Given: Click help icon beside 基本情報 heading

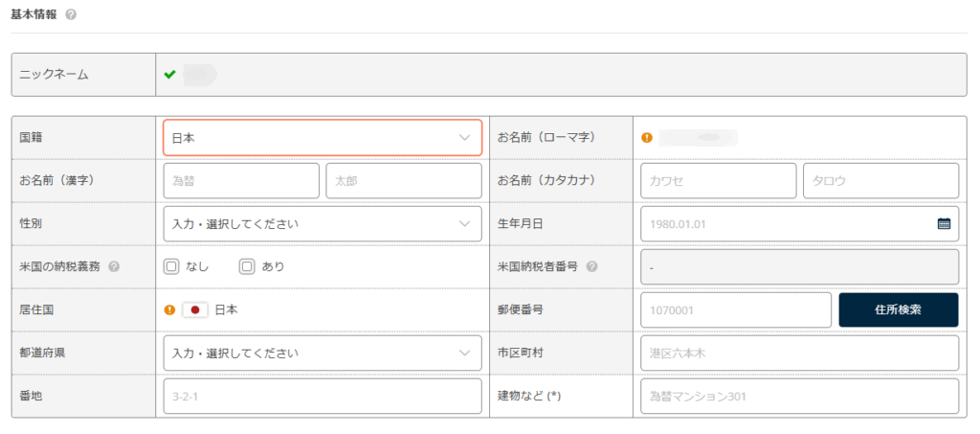Looking at the screenshot, I should click(x=71, y=14).
